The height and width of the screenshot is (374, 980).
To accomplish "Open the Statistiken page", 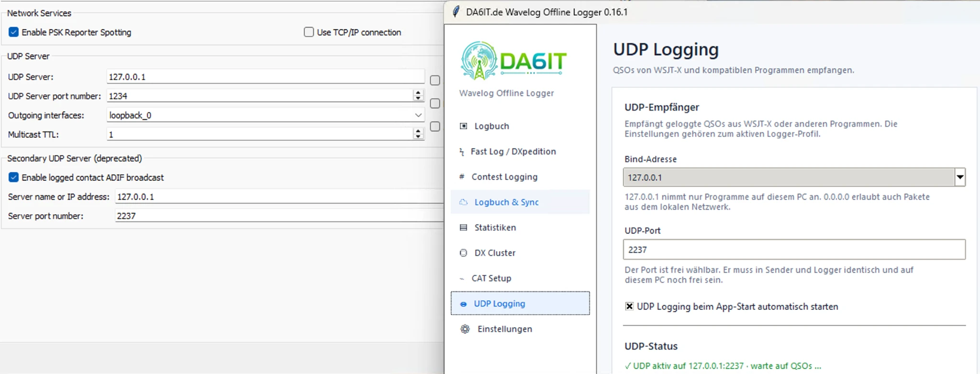I will 520,228.
